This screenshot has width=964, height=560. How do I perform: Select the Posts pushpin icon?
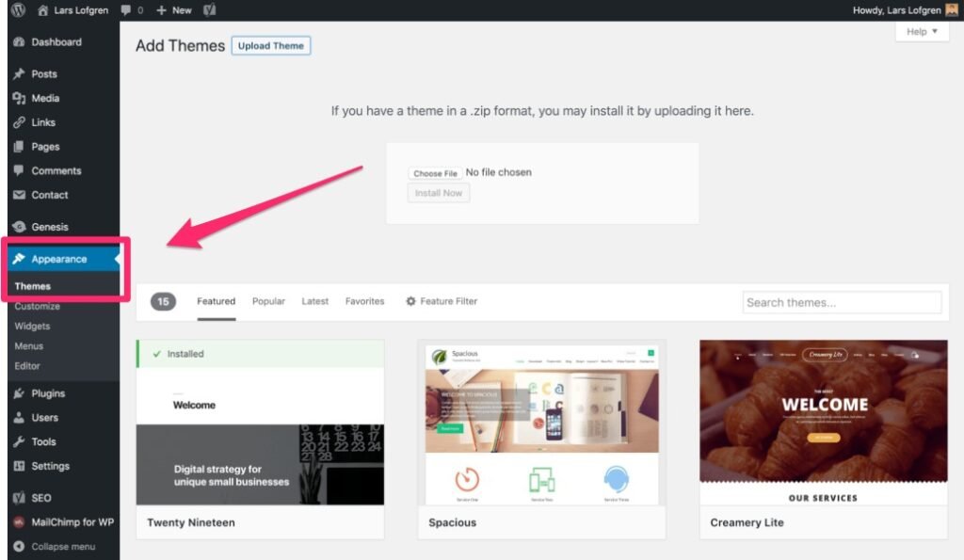click(x=19, y=74)
